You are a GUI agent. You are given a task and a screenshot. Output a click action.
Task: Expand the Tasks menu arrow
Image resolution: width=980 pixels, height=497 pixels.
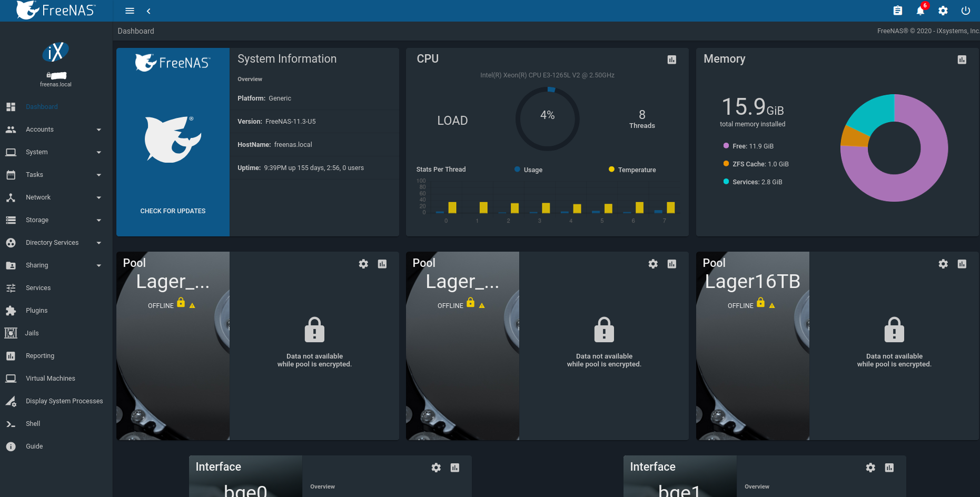coord(99,175)
